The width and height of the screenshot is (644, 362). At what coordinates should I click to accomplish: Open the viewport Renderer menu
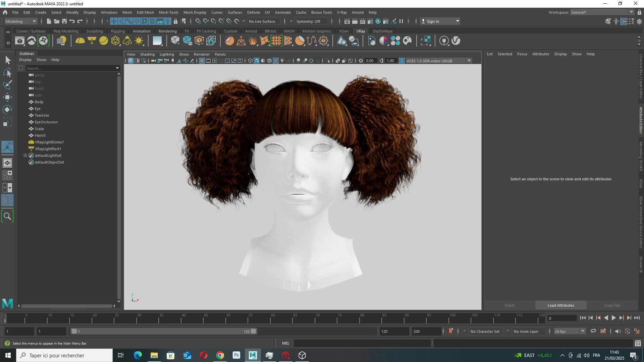click(202, 54)
